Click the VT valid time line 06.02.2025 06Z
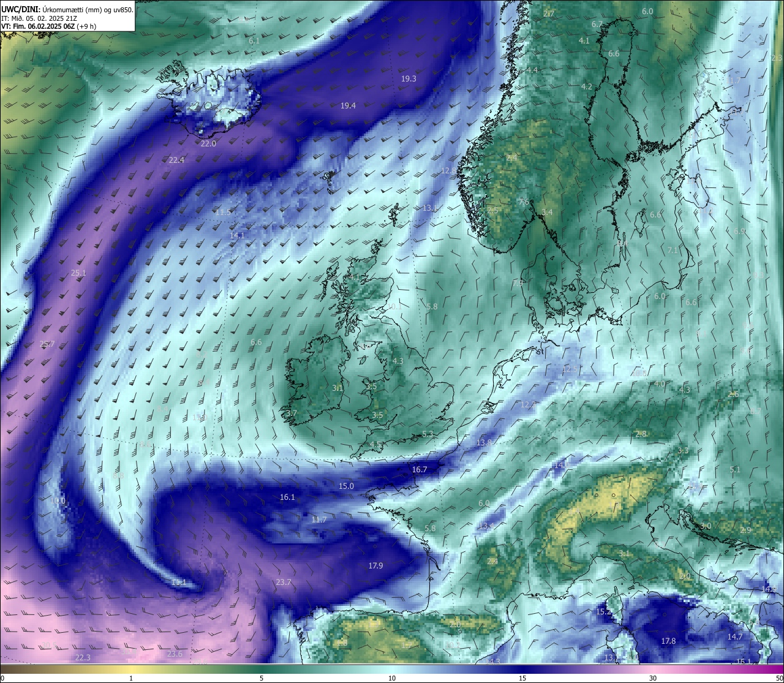The width and height of the screenshot is (784, 683). (x=48, y=26)
